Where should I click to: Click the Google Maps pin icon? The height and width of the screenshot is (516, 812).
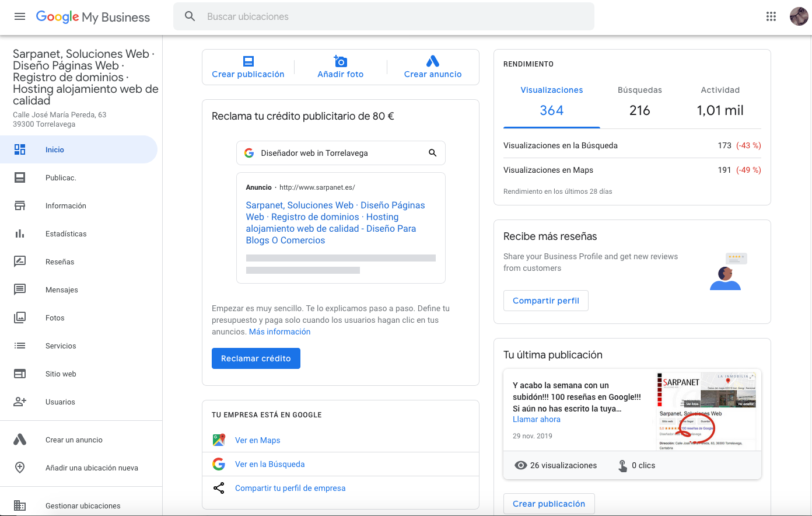pos(219,440)
